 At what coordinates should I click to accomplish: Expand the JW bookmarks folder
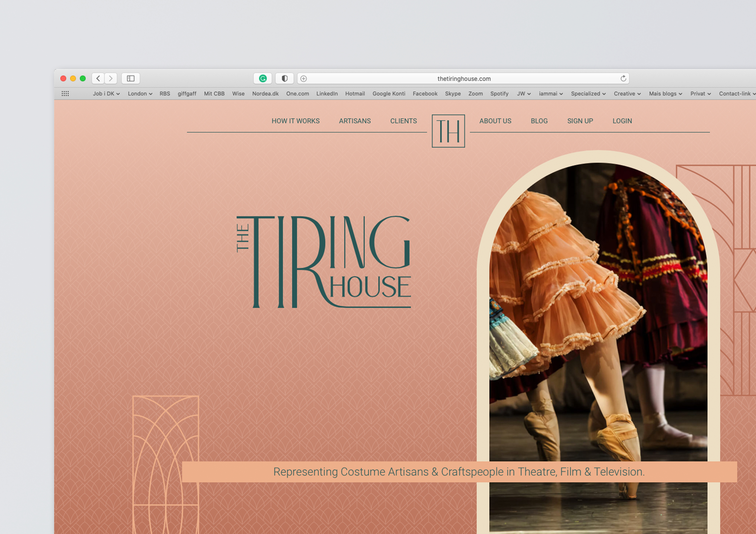coord(524,94)
